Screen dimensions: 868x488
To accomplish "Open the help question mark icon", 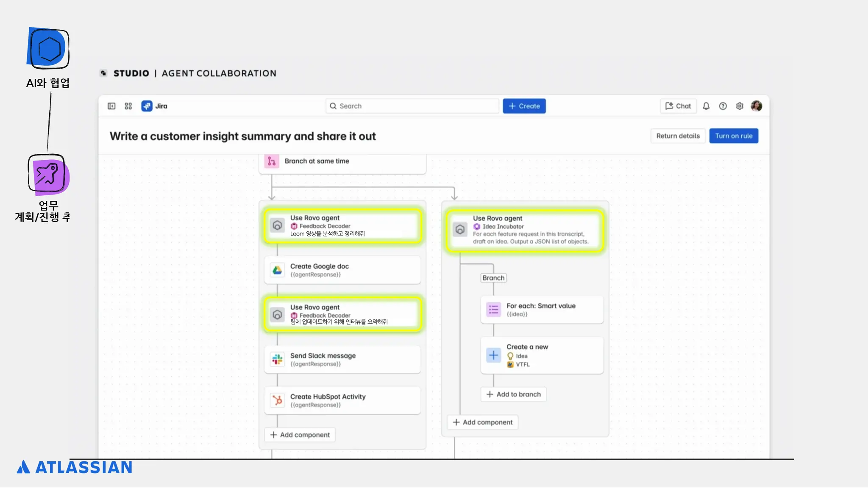I will (x=723, y=106).
